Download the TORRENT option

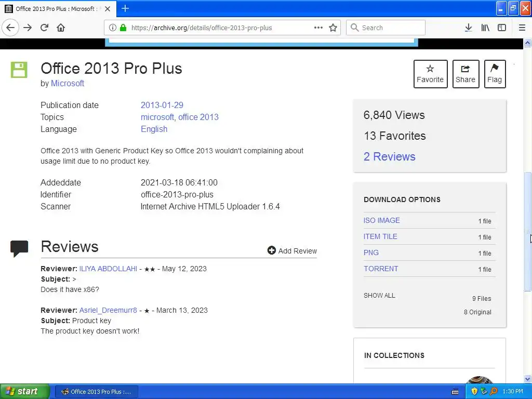(381, 269)
